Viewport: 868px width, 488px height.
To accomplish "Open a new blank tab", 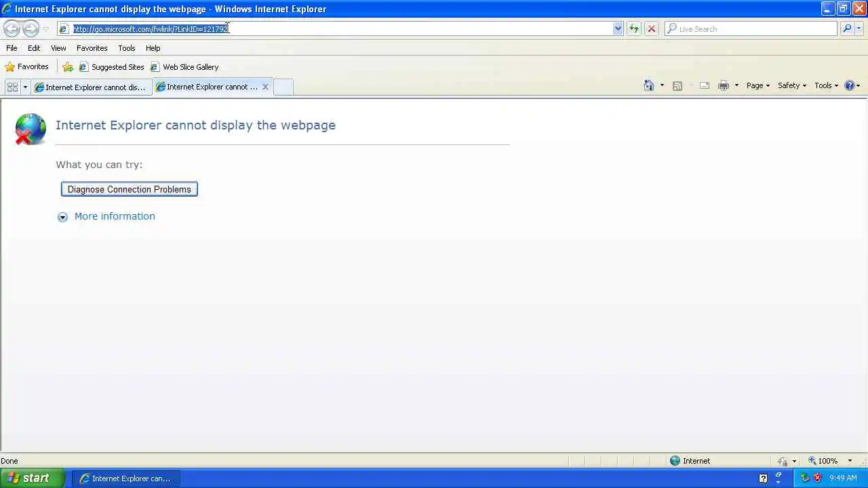I will (283, 87).
